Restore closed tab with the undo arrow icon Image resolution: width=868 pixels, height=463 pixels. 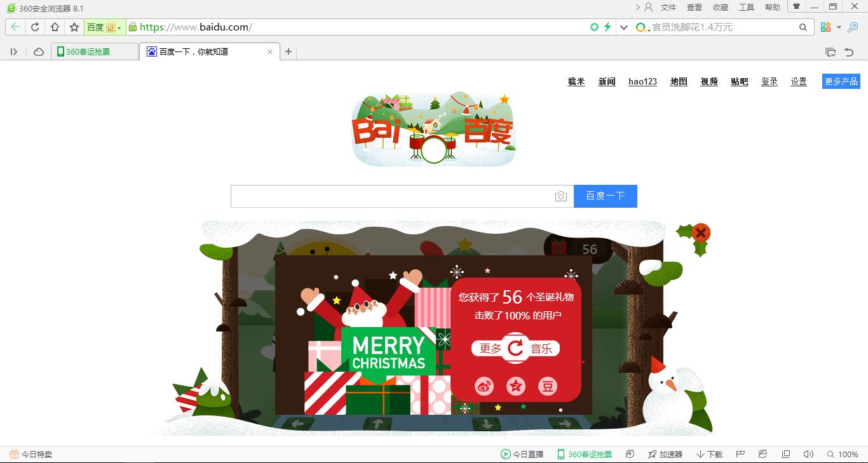click(849, 52)
